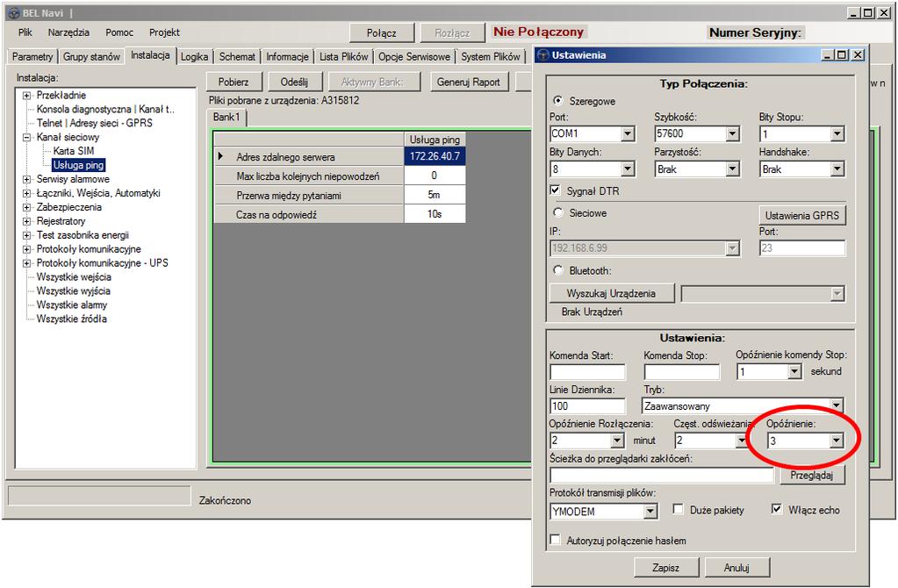This screenshot has width=898, height=588.
Task: Save settings with the Zapisz button
Action: click(x=666, y=568)
